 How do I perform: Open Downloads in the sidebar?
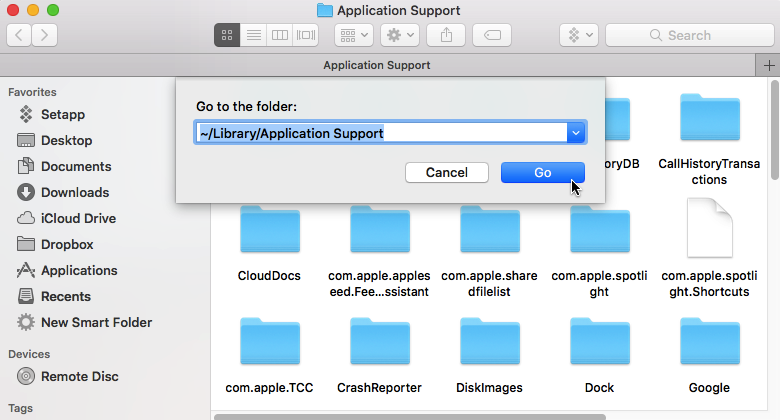click(x=75, y=192)
